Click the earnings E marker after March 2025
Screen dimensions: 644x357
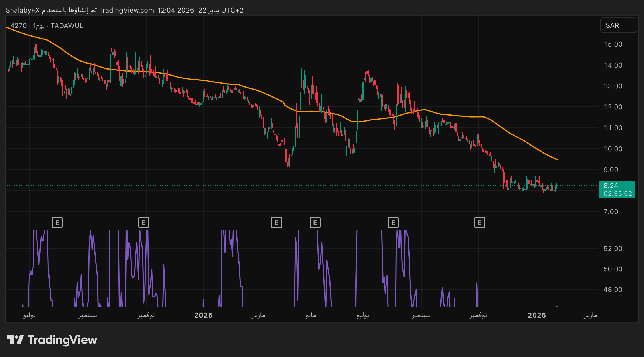[x=276, y=223]
